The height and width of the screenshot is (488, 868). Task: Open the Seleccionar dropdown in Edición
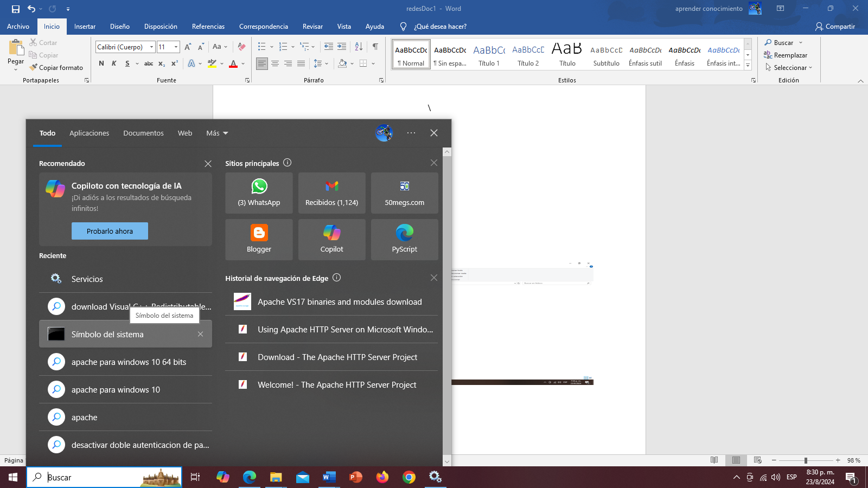click(789, 68)
